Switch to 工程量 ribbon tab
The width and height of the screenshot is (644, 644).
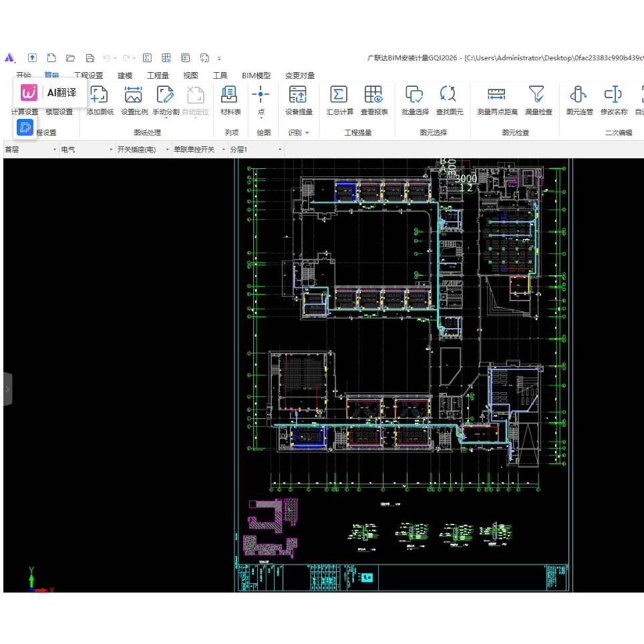(158, 75)
